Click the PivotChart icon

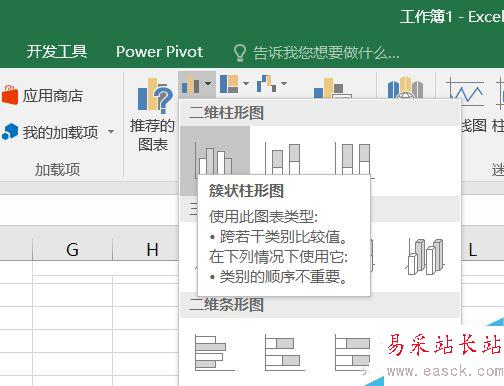(333, 88)
